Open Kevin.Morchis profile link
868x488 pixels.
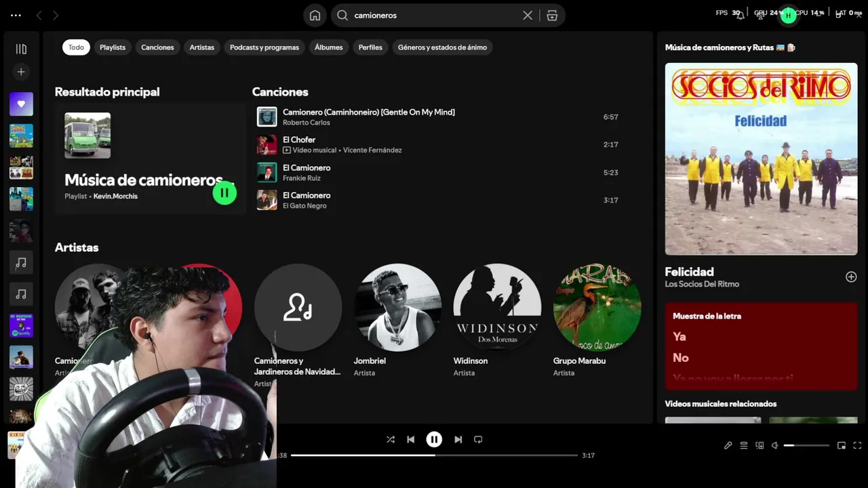click(115, 197)
